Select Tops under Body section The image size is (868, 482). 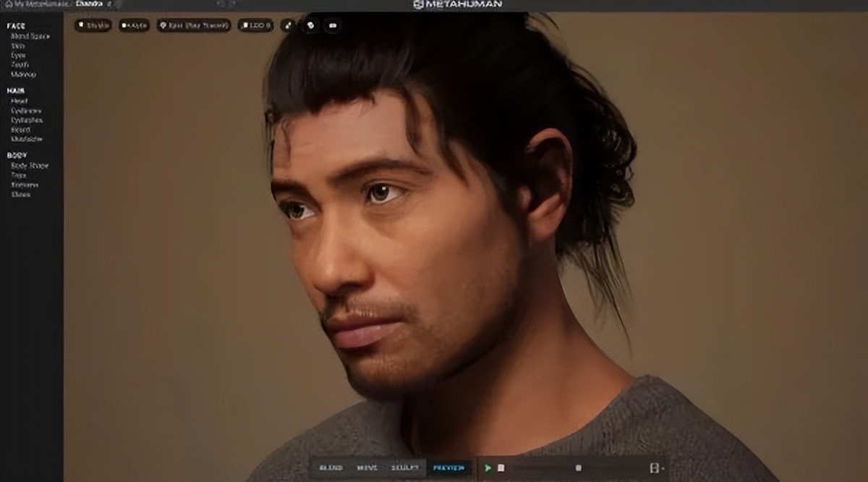(x=18, y=175)
